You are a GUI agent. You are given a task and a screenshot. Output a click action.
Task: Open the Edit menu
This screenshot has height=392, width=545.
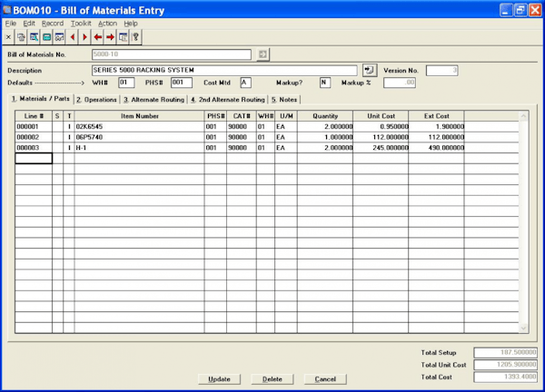pyautogui.click(x=29, y=24)
